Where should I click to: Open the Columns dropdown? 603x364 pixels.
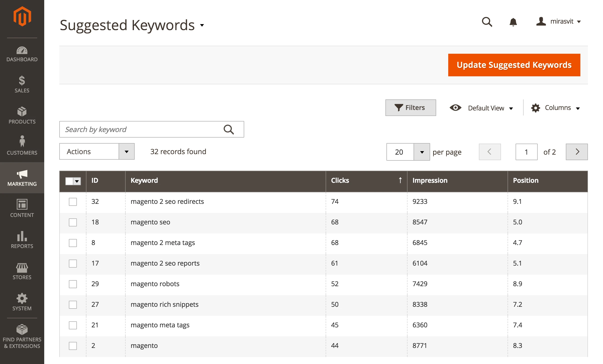556,108
